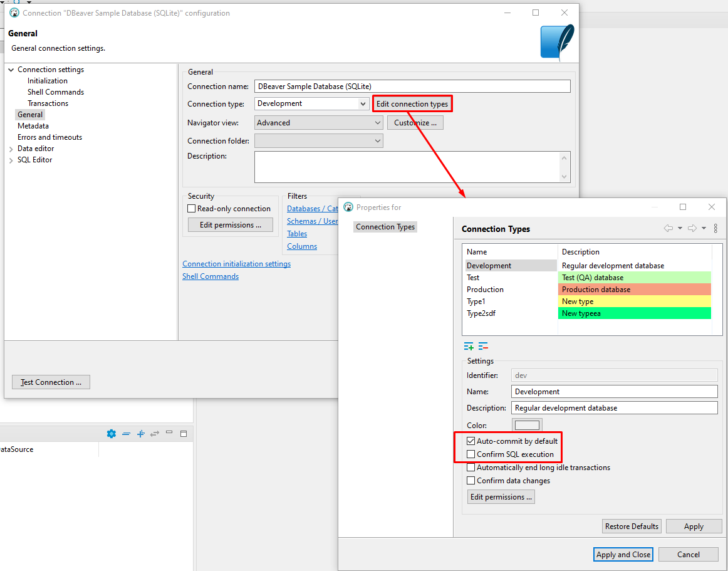Uncheck Auto-commit by default
The image size is (728, 571).
coord(471,441)
